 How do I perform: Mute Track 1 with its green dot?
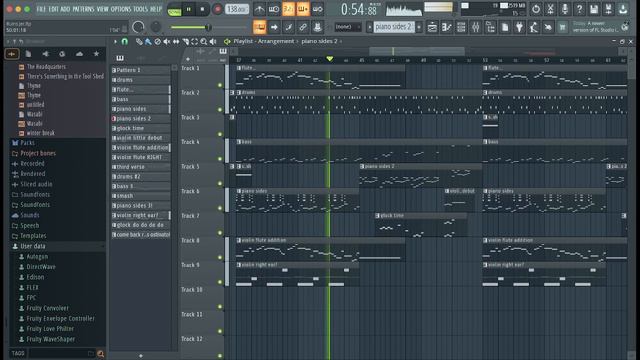(x=220, y=85)
